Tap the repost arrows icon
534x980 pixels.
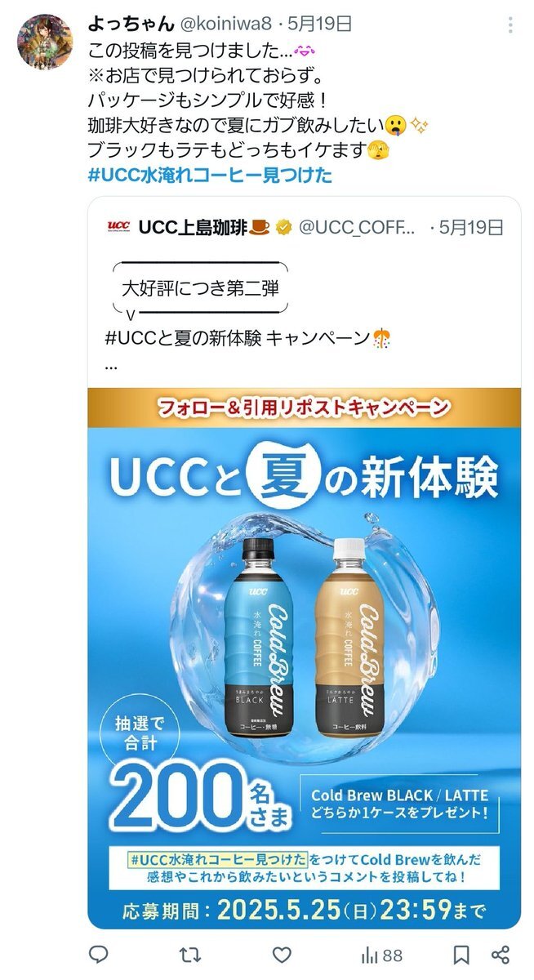click(189, 954)
